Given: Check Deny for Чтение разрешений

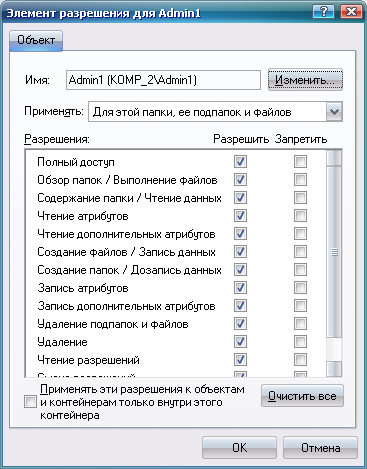Looking at the screenshot, I should click(x=300, y=360).
